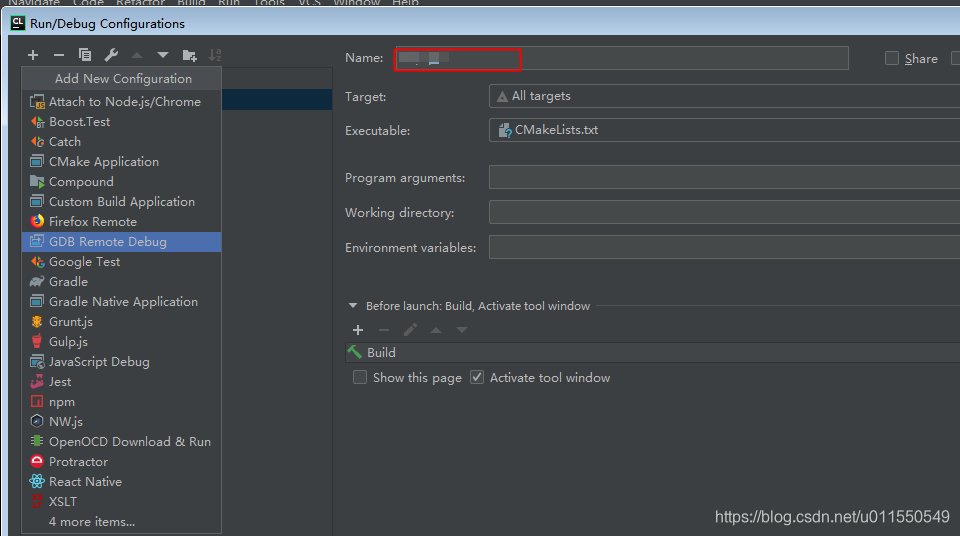
Task: Add a before-launch task with plus
Action: 358,330
